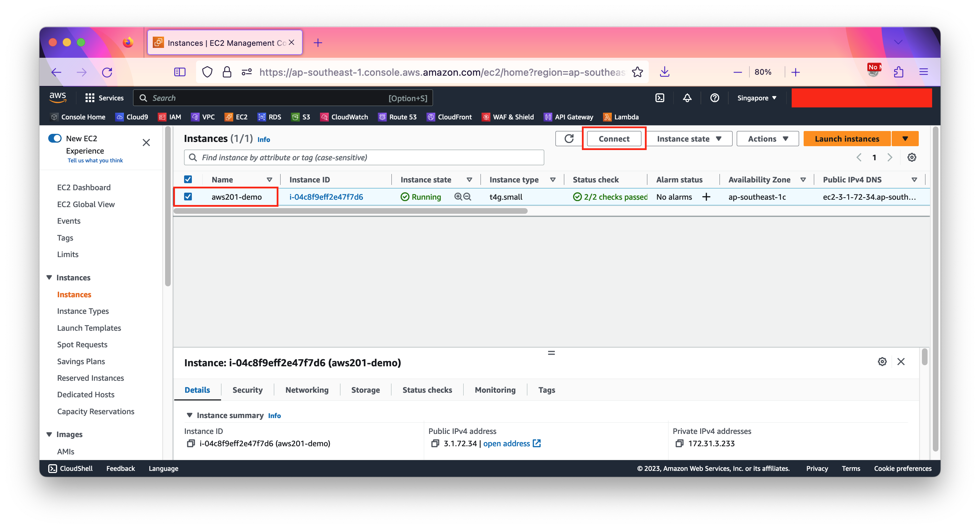Click the AWS logo home icon

58,98
